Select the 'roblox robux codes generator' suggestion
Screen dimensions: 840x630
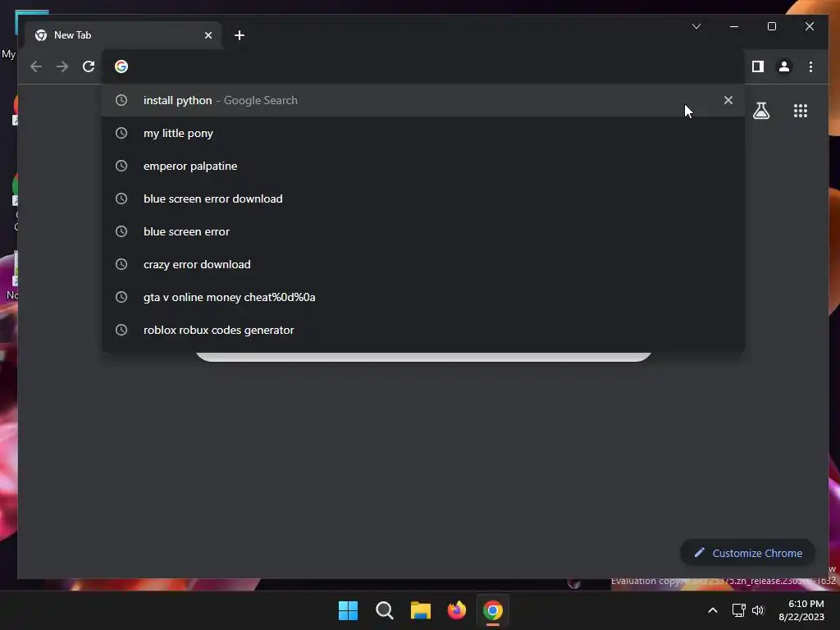tap(422, 330)
